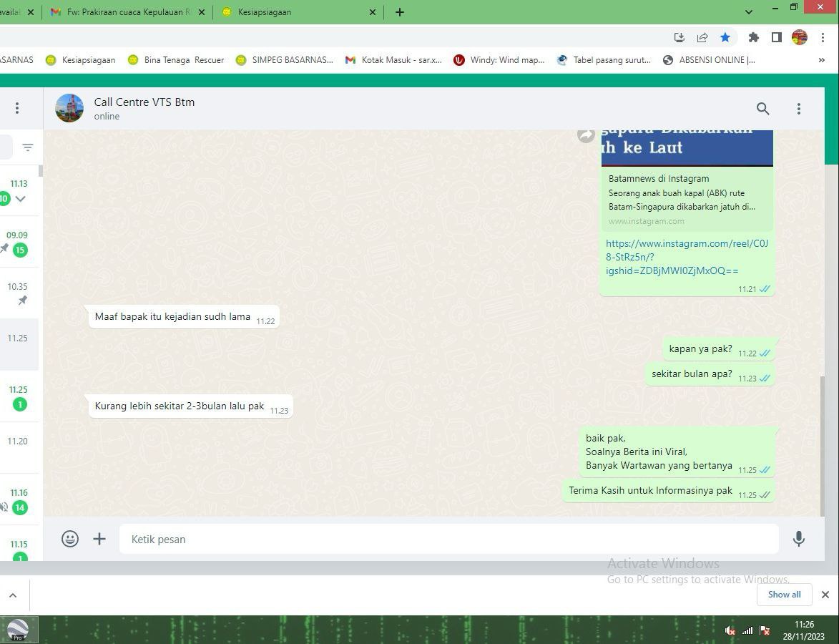Start voice message with microphone icon

click(798, 539)
